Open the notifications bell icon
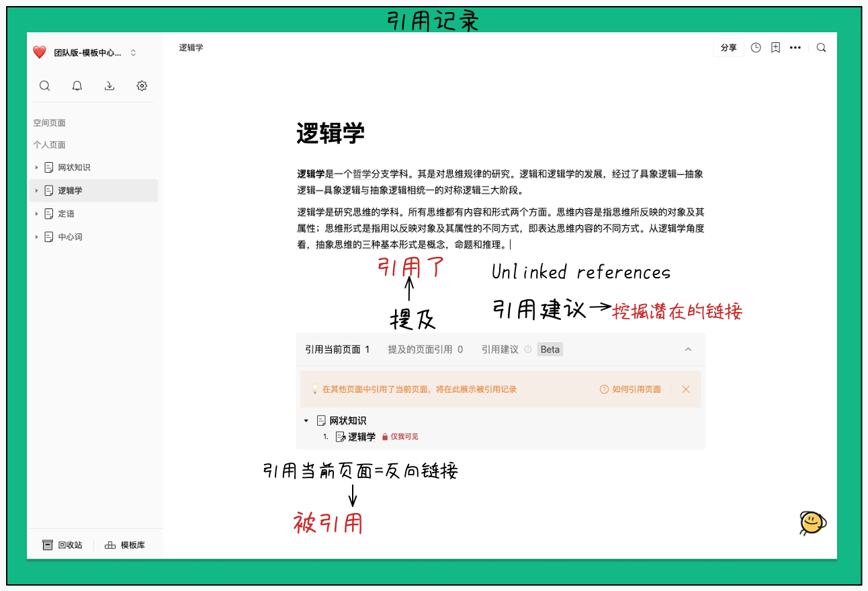The image size is (868, 591). pos(77,85)
